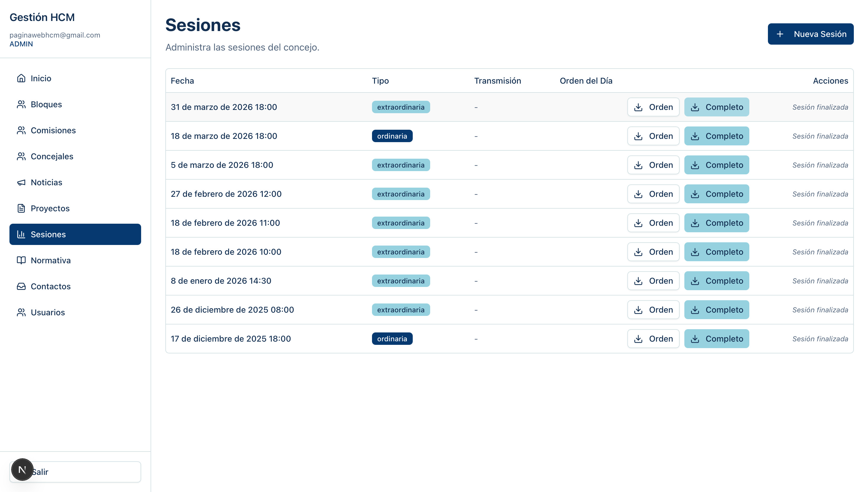Download Orden for 17 de diciembre session
This screenshot has height=492, width=868.
coord(653,339)
